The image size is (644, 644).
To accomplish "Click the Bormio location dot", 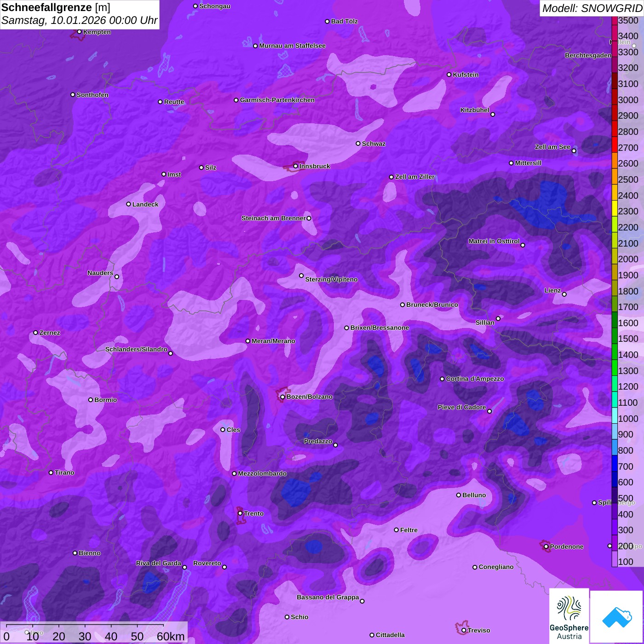I will [x=91, y=400].
